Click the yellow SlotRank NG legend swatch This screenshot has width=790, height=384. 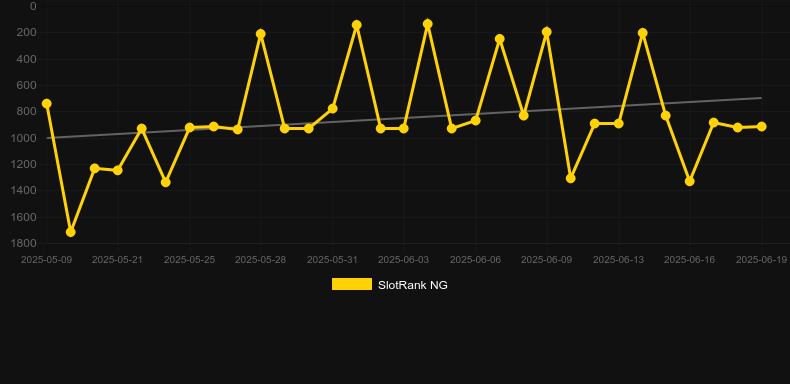pos(352,284)
